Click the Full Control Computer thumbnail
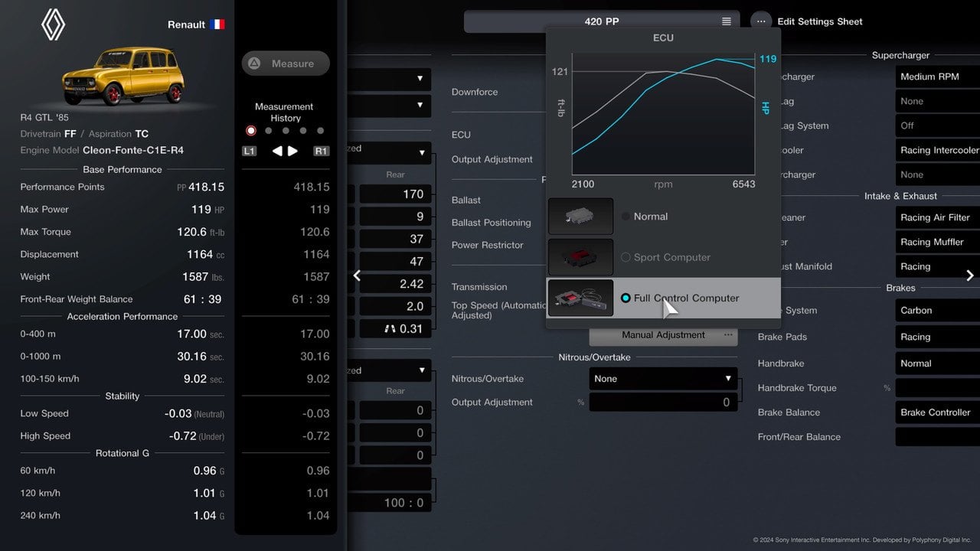Screen dimensions: 980x551 580,298
